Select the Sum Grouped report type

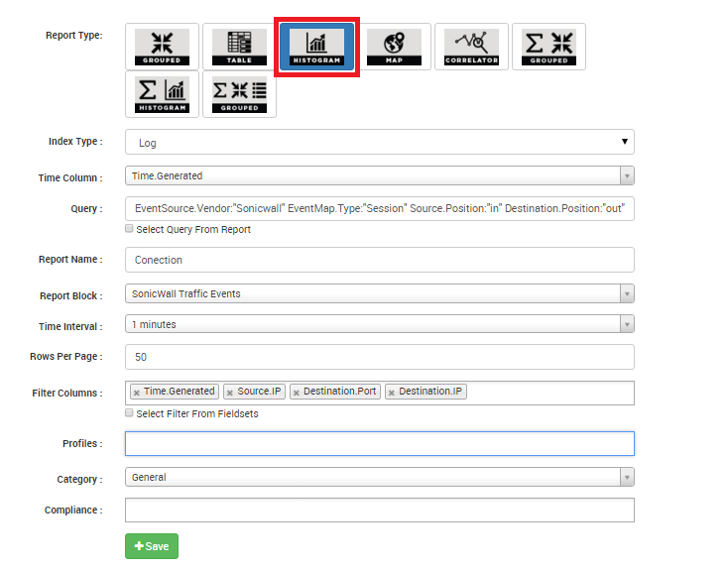(548, 47)
